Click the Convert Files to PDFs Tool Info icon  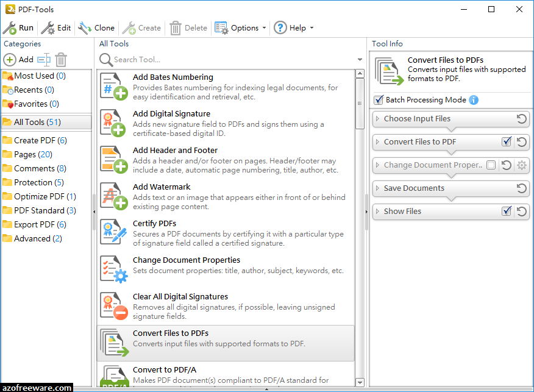[x=389, y=71]
